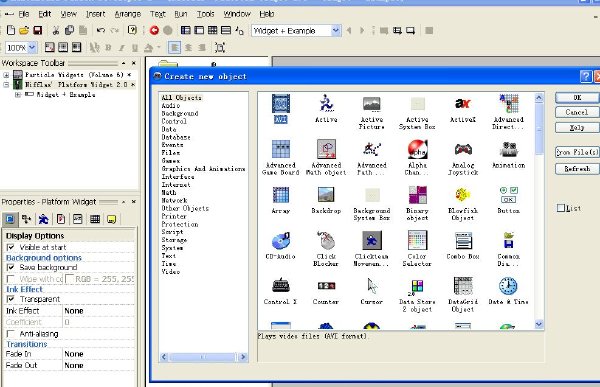Open the Fade Out None value field
This screenshot has height=387, width=600.
98,366
